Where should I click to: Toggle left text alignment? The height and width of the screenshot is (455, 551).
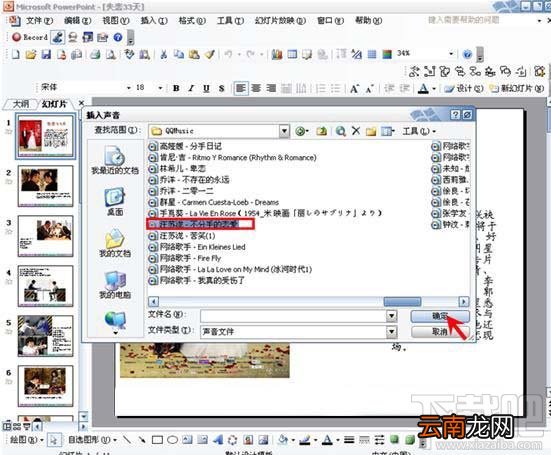tap(241, 88)
